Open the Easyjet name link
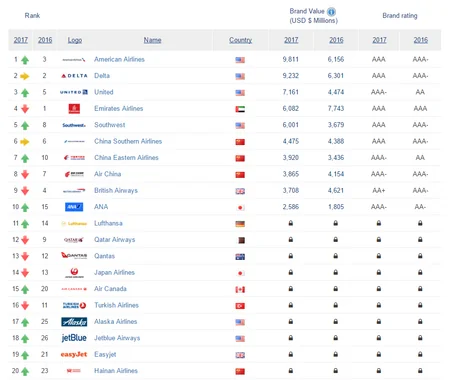Viewport: 450px width, 380px height. (105, 354)
